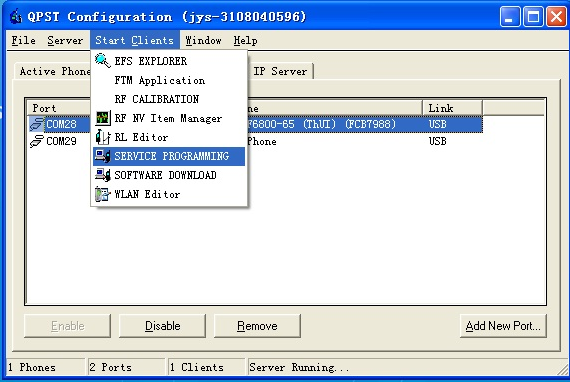The width and height of the screenshot is (570, 382).
Task: Select SERVICE PROGRAMMING menu item
Action: pyautogui.click(x=169, y=156)
